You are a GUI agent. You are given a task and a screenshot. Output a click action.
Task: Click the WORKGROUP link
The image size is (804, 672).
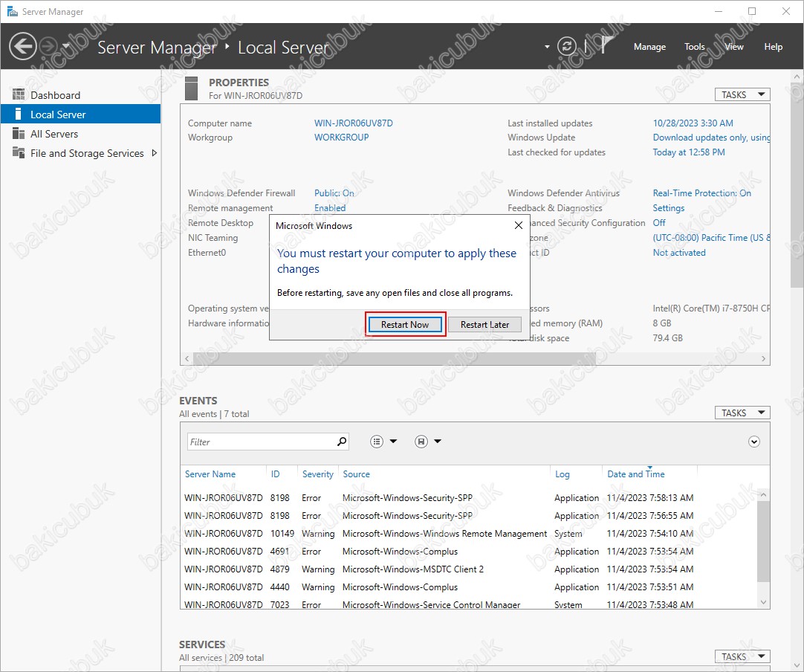tap(342, 138)
